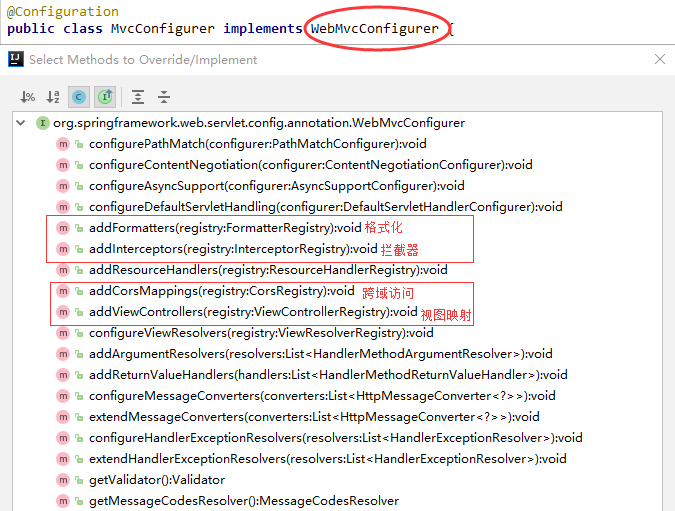Expand all tree nodes
675x511 pixels.
(x=138, y=97)
